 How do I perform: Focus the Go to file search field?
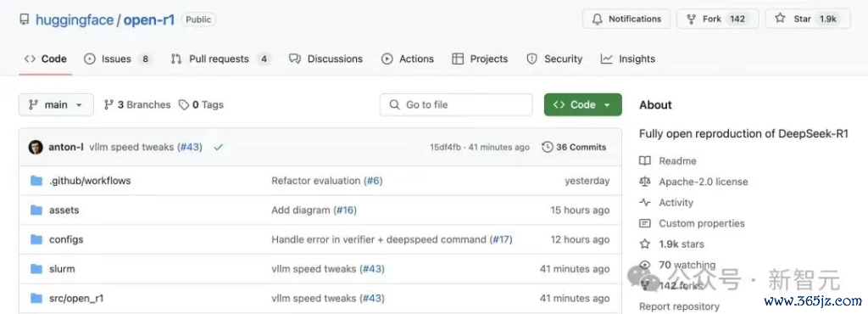click(456, 104)
